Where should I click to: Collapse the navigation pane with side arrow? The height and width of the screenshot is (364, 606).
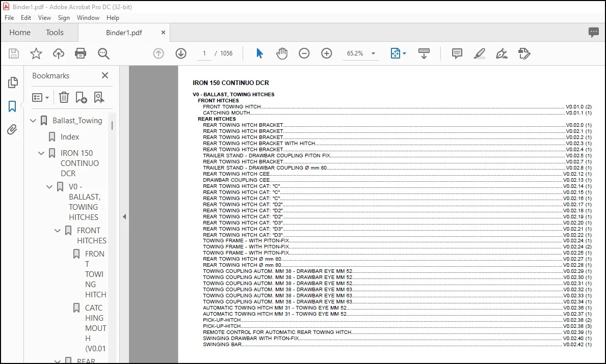point(124,216)
